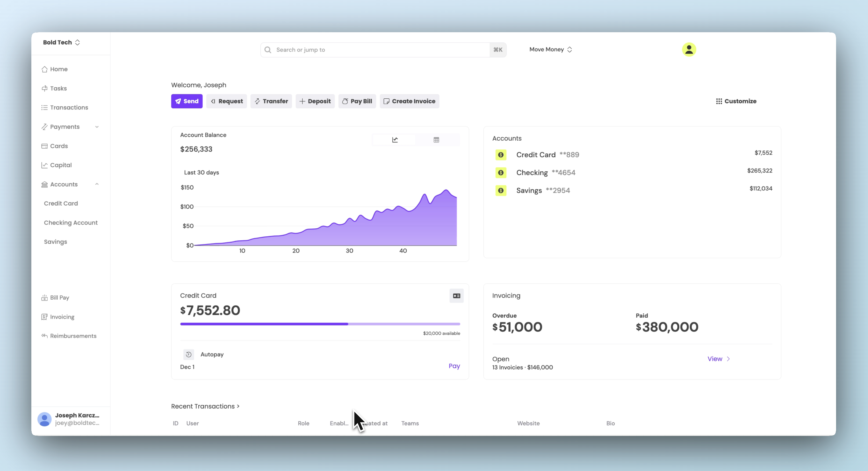
Task: Click the Cards icon in sidebar
Action: pyautogui.click(x=44, y=146)
